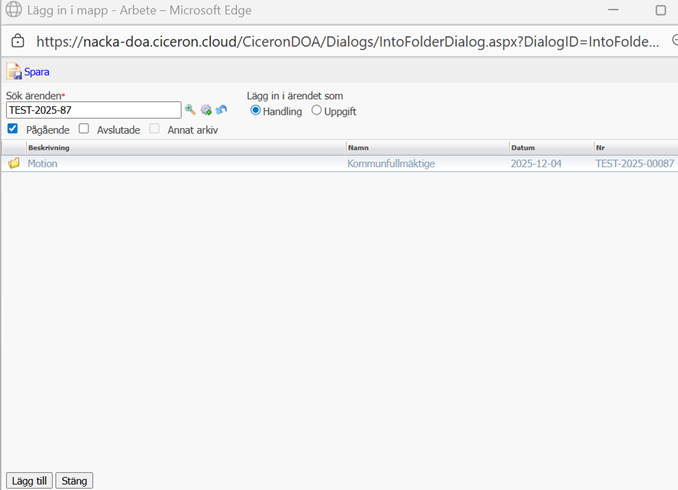The height and width of the screenshot is (490, 678).
Task: Open advanced search gear icon
Action: 206,110
